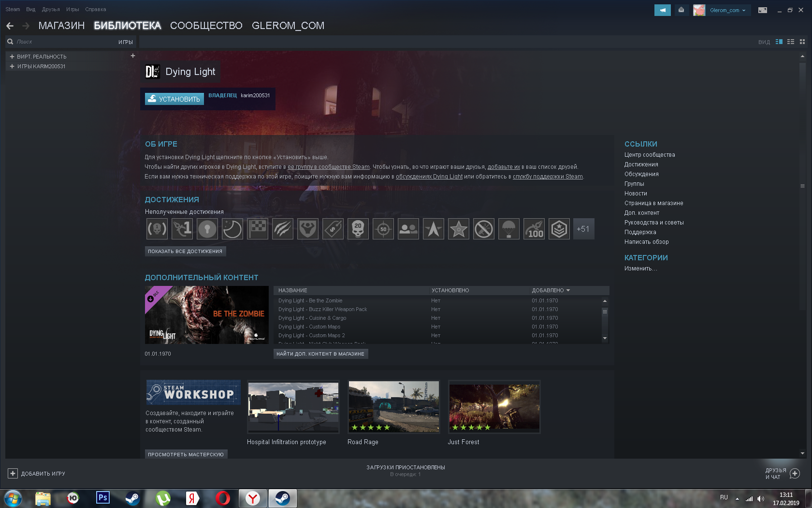The width and height of the screenshot is (812, 508).
Task: Open the Справка menu
Action: tap(96, 9)
